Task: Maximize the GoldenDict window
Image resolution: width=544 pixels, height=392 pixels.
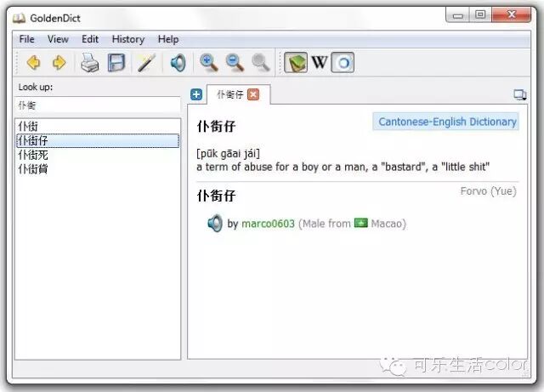Action: pyautogui.click(x=480, y=14)
